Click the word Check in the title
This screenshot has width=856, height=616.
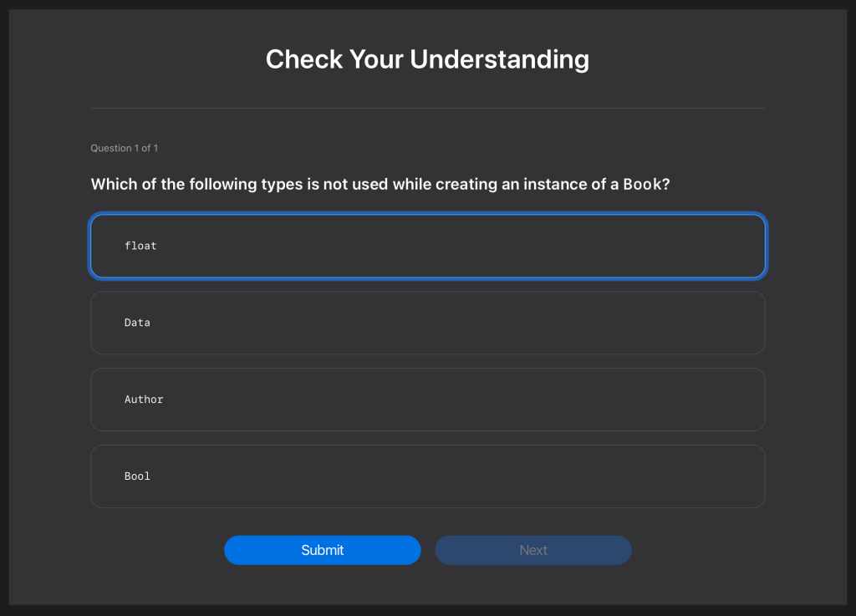303,59
